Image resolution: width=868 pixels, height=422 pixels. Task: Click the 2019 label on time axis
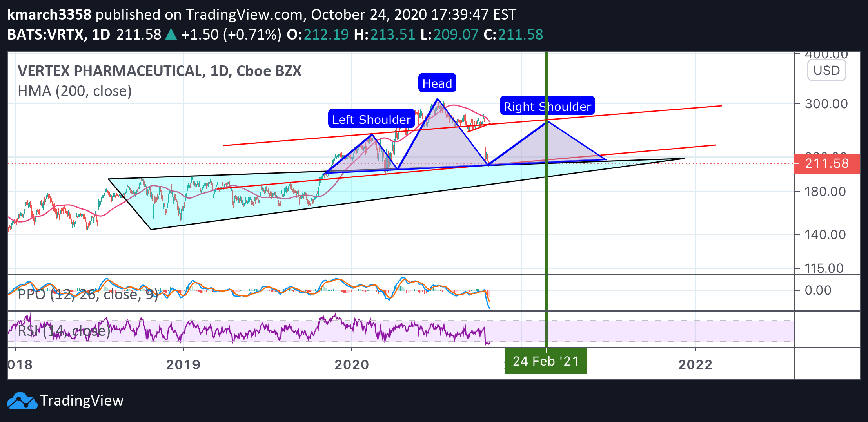point(183,364)
